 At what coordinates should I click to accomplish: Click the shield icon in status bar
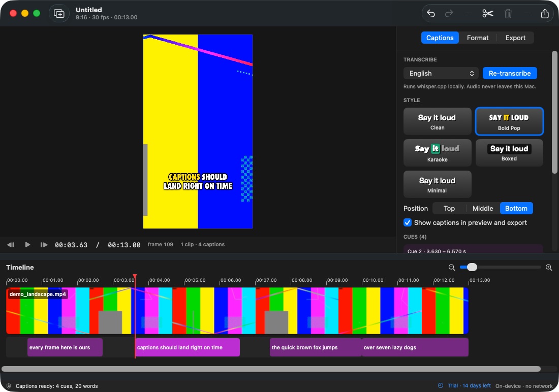[9, 386]
